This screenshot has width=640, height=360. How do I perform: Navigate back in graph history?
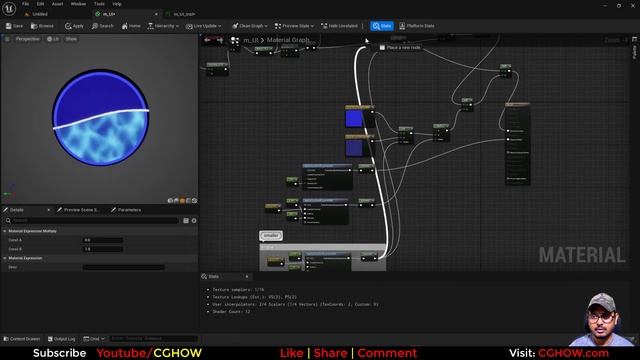click(207, 40)
